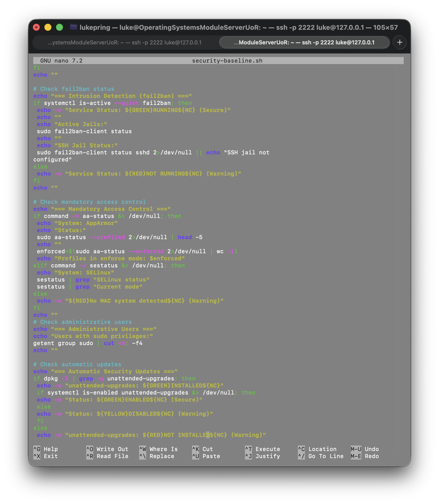Click the ^W Where Is shortcut
439x504 pixels.
159,449
